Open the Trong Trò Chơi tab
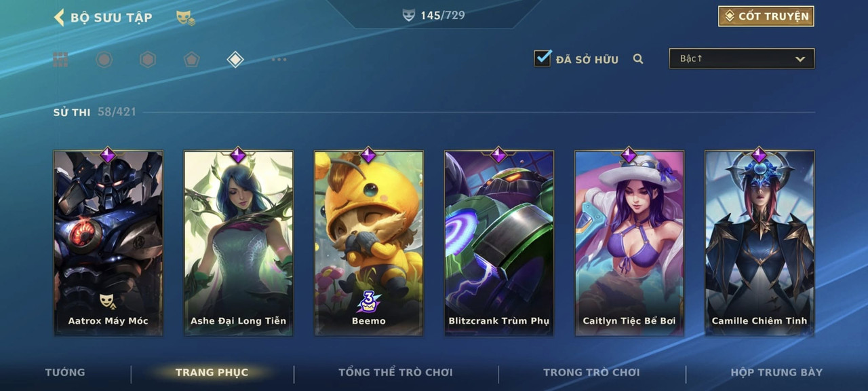The image size is (868, 391). point(591,372)
